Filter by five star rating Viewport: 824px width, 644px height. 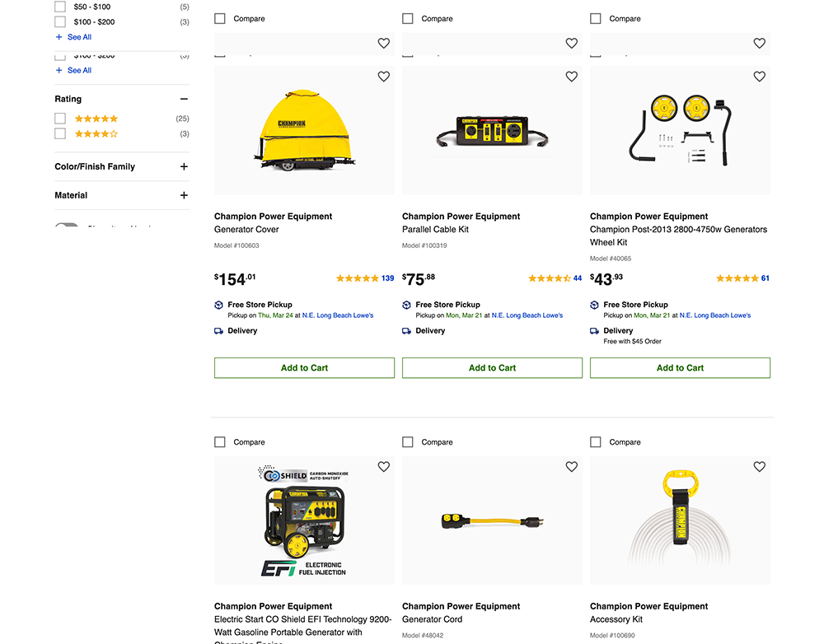(60, 119)
